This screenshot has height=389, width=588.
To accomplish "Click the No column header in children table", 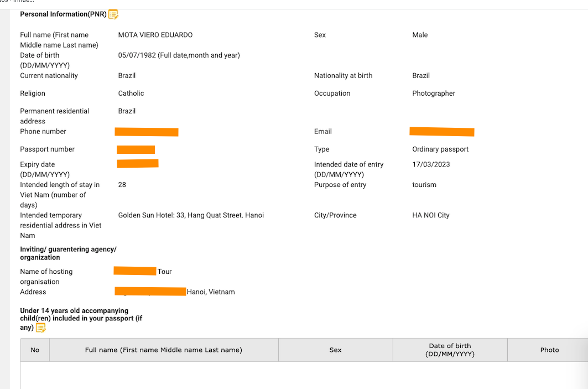I will point(35,350).
